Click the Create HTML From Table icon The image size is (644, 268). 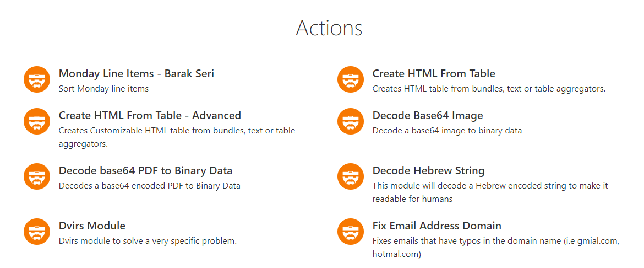(x=351, y=79)
